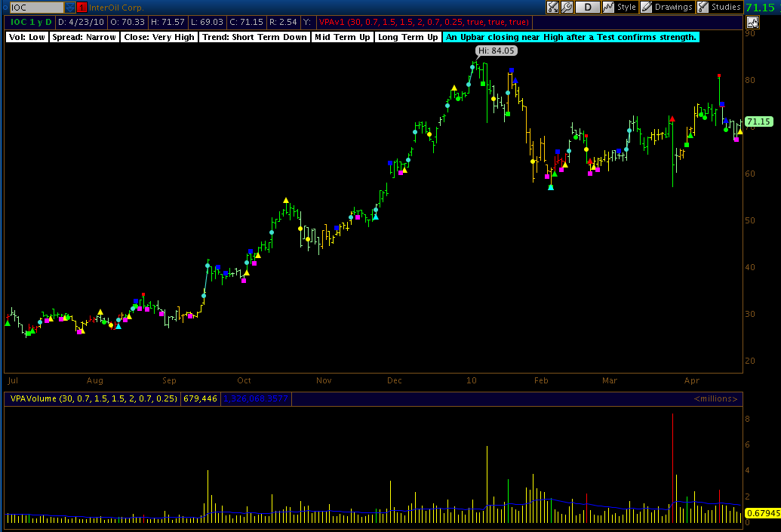The width and height of the screenshot is (781, 532).
Task: Click the low price L: 69.03
Action: pyautogui.click(x=208, y=22)
